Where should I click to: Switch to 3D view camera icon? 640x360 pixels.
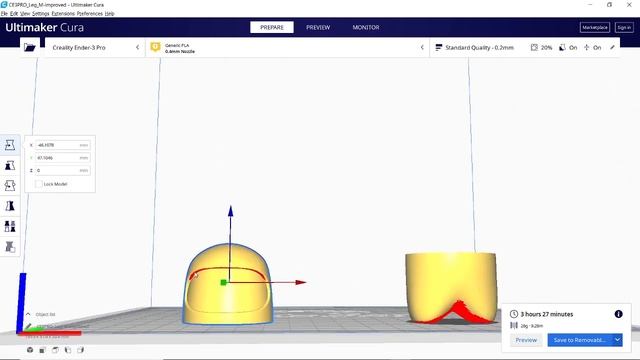pyautogui.click(x=30, y=350)
